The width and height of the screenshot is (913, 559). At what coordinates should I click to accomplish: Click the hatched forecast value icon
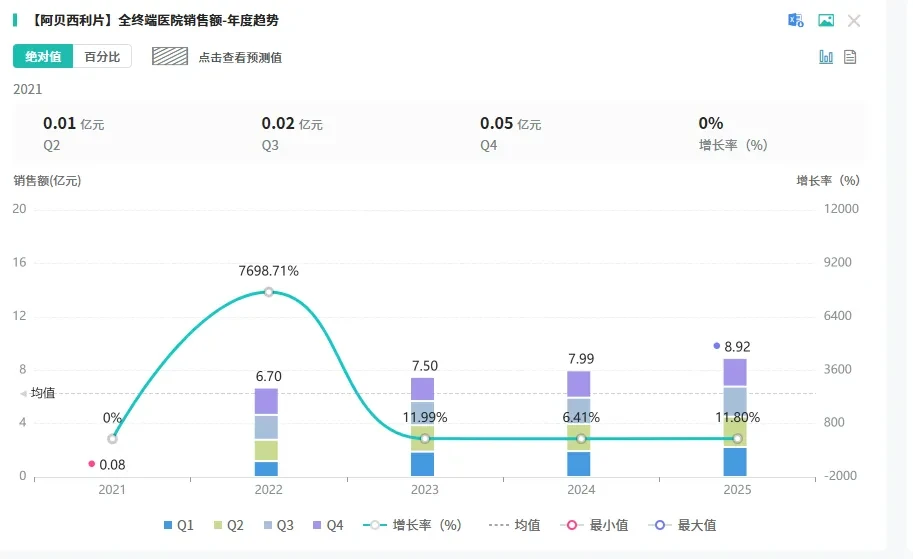click(170, 56)
